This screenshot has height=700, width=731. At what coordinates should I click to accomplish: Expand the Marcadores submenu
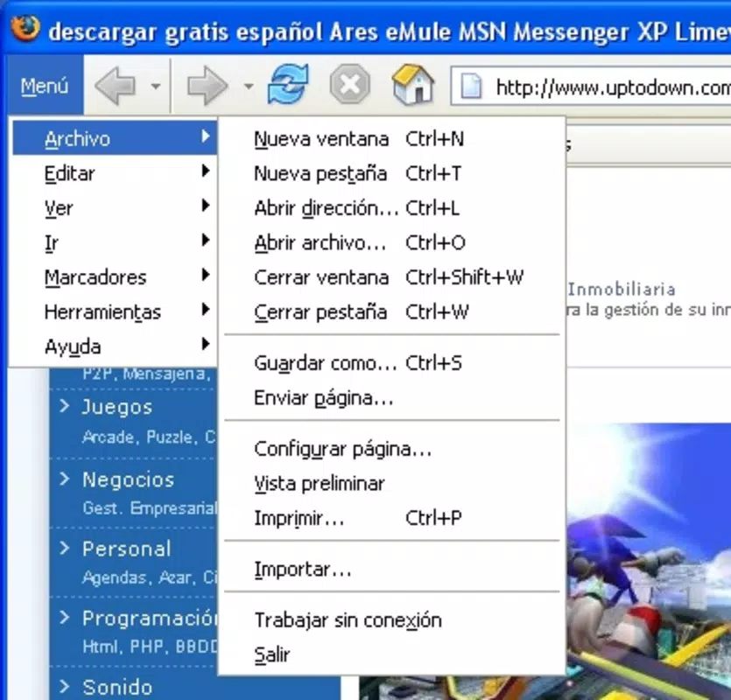pos(115,276)
